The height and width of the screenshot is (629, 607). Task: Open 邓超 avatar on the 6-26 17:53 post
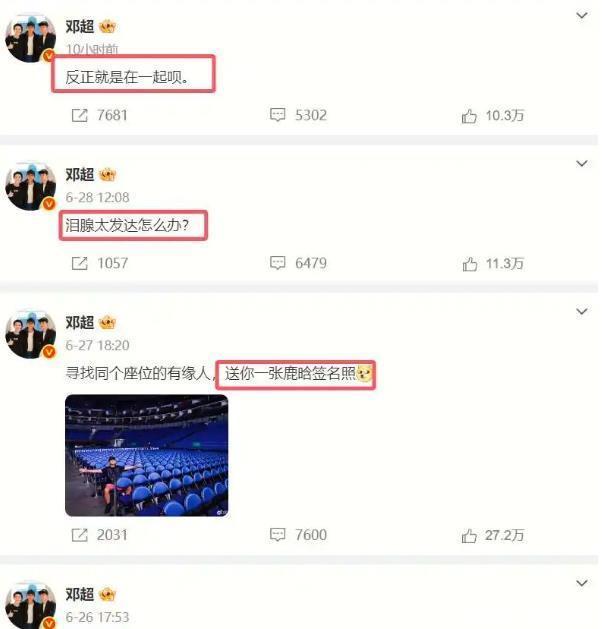pyautogui.click(x=30, y=606)
